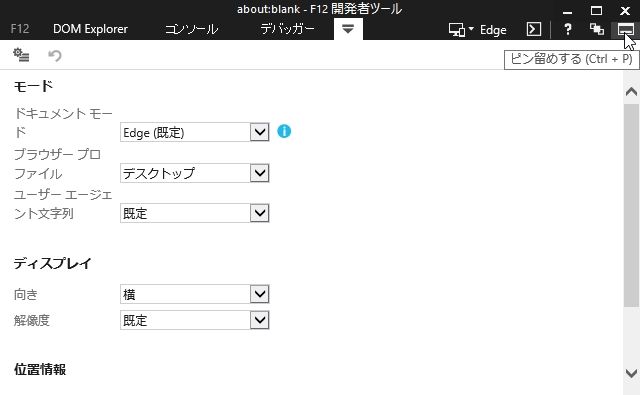The height and width of the screenshot is (395, 640).
Task: Open the ドキュメント モード dropdown
Action: coord(195,132)
